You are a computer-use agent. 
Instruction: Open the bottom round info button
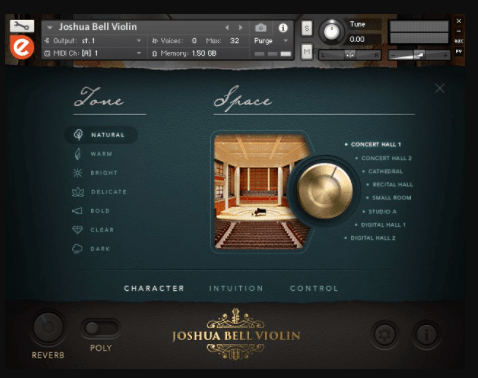[x=427, y=334]
